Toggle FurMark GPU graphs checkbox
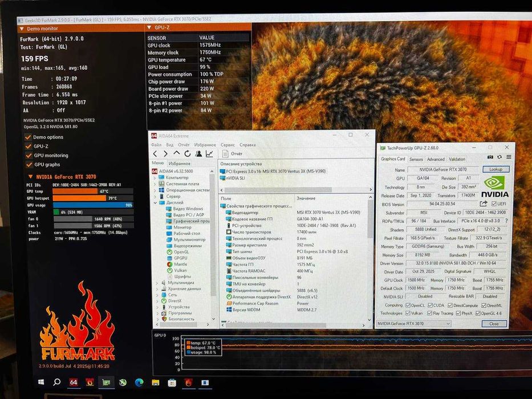Image resolution: width=532 pixels, height=399 pixels. pos(29,165)
